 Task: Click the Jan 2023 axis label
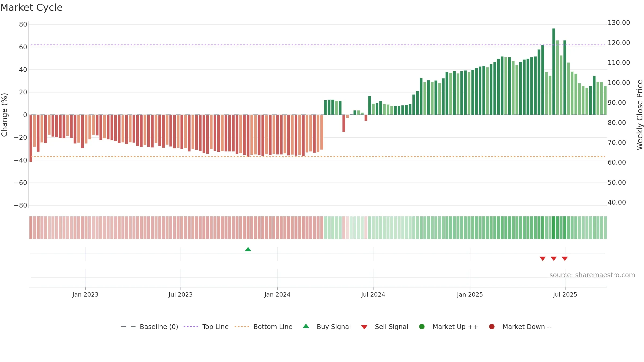click(x=85, y=295)
